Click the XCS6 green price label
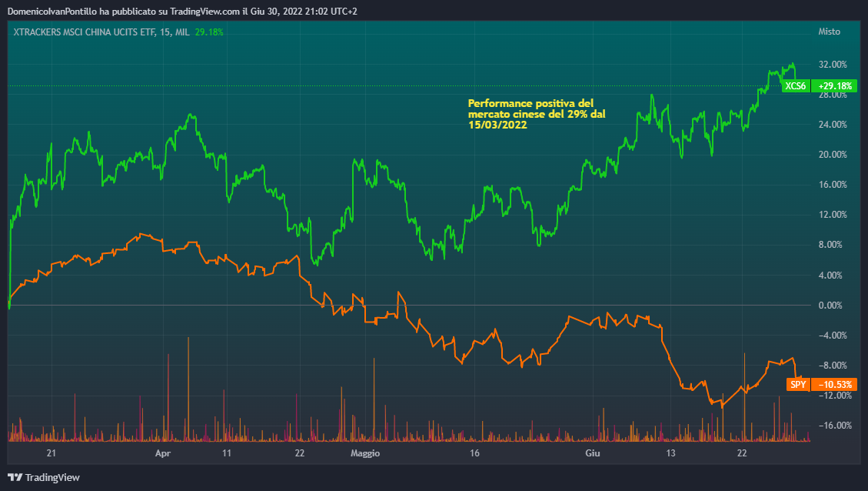Image resolution: width=868 pixels, height=491 pixels. tap(796, 86)
